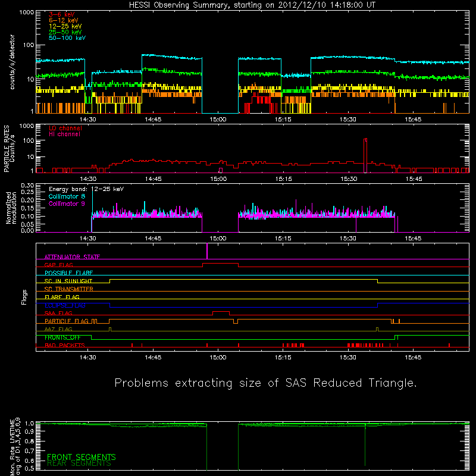The image size is (476, 476).
Task: Click the SAA_FLAG label
Action: coord(58,313)
